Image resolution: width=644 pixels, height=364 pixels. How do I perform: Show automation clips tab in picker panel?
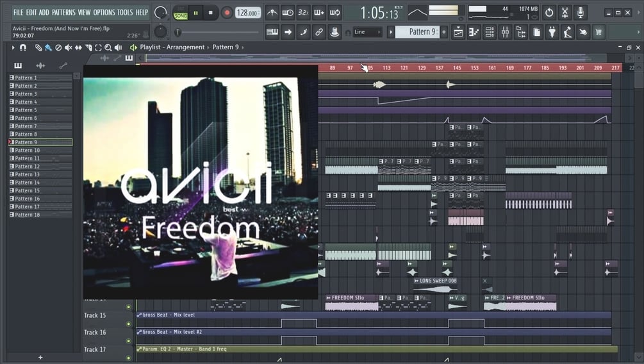[x=63, y=65]
